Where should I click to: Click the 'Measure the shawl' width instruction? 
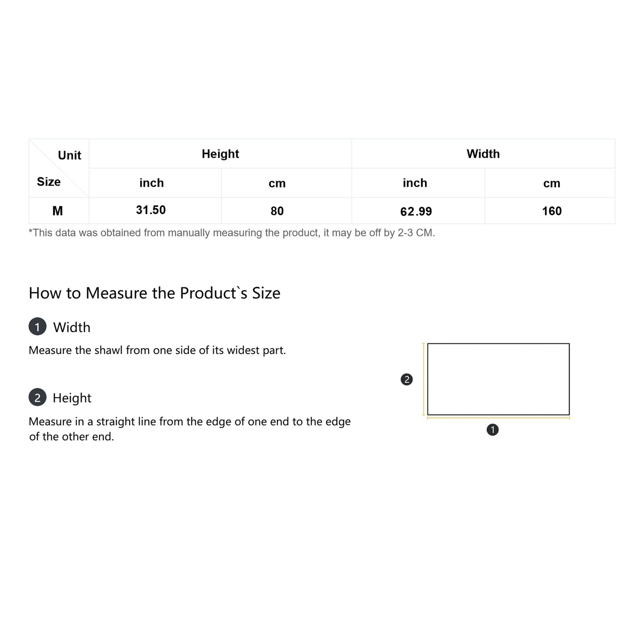157,350
